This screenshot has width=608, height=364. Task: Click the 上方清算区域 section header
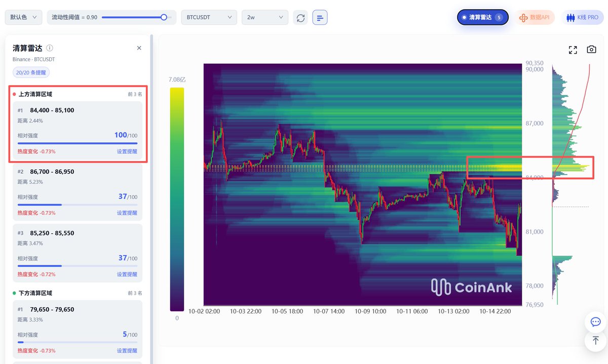(x=35, y=94)
